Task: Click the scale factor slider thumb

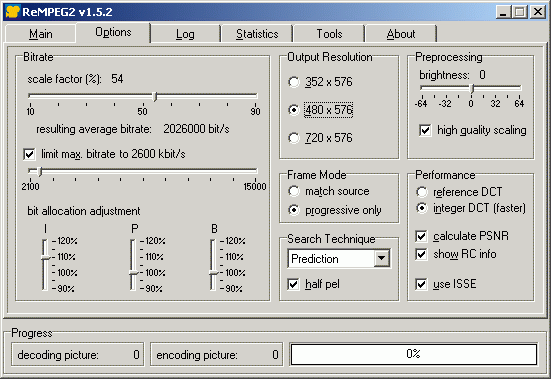Action: click(155, 97)
